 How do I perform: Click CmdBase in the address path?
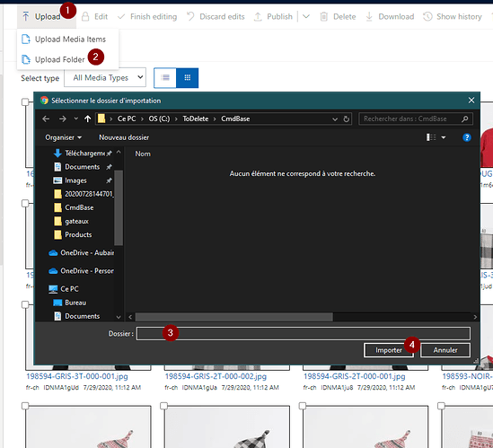click(x=235, y=119)
